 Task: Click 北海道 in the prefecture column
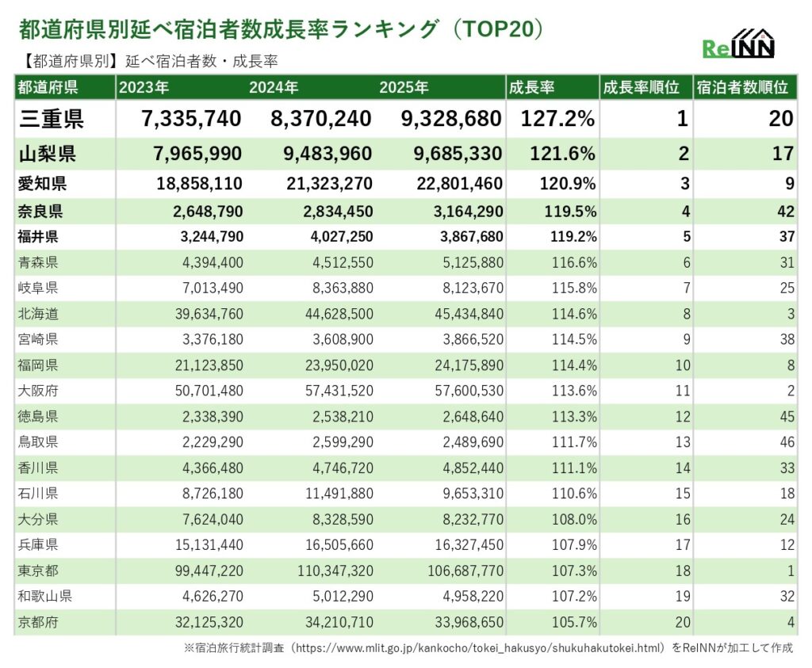(x=37, y=314)
